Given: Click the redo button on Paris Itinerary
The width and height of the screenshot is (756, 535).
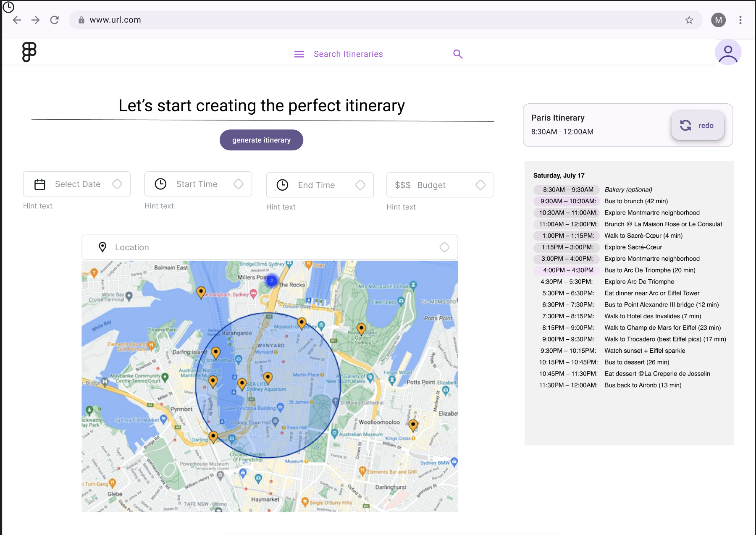Looking at the screenshot, I should pyautogui.click(x=698, y=125).
